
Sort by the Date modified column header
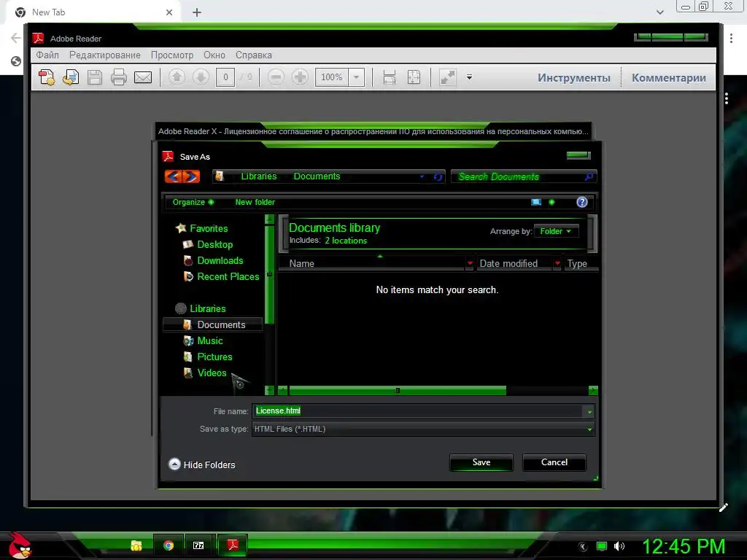pyautogui.click(x=508, y=263)
